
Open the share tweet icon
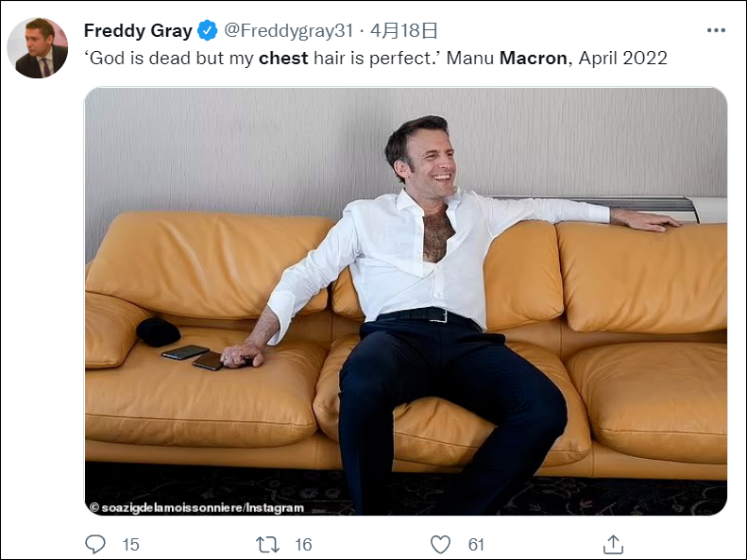pos(613,544)
